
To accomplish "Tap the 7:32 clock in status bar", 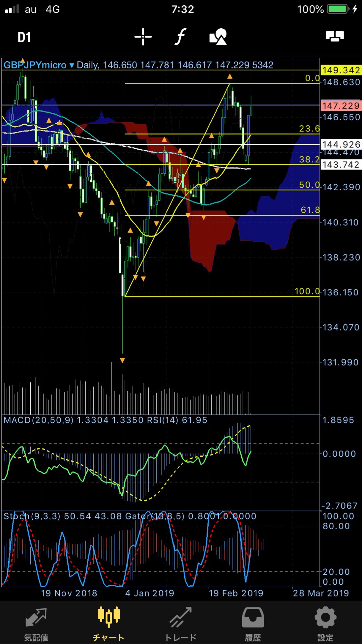I will [x=182, y=9].
